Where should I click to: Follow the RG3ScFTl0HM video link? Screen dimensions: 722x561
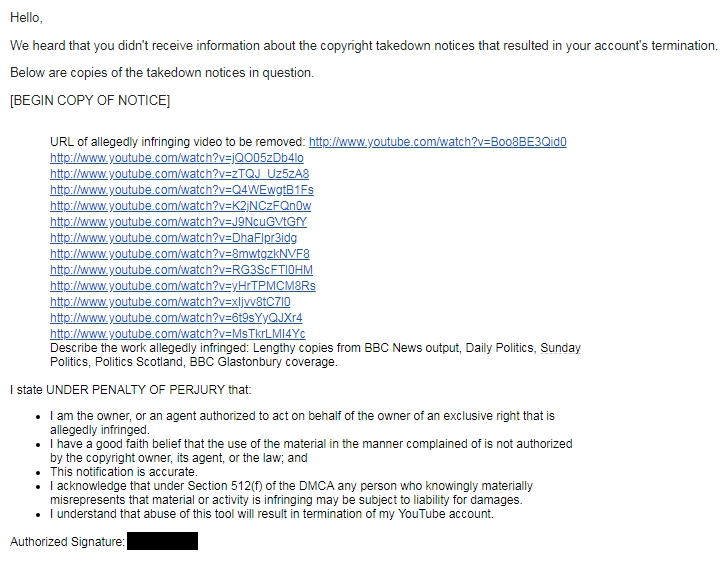click(181, 270)
